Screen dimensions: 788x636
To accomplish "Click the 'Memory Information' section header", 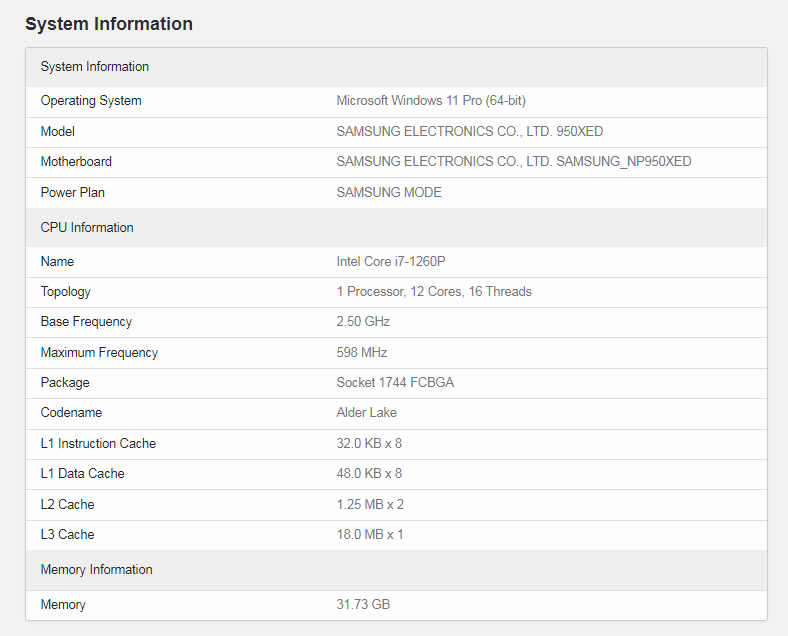I will [x=397, y=570].
